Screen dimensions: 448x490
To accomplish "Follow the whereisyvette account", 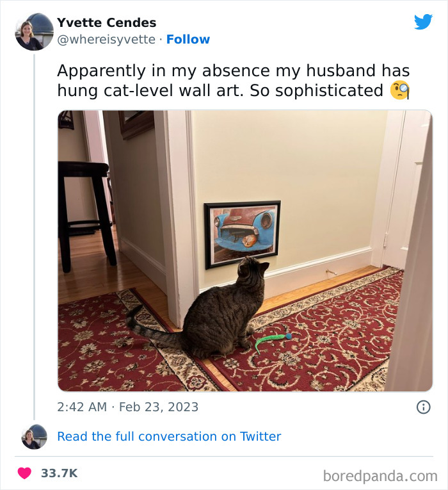I will (x=188, y=40).
